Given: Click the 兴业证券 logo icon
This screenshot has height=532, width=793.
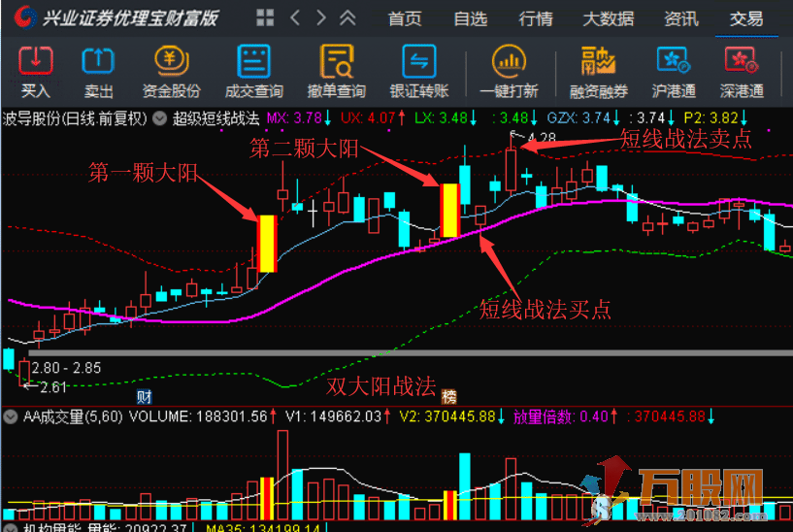Looking at the screenshot, I should click(x=24, y=17).
